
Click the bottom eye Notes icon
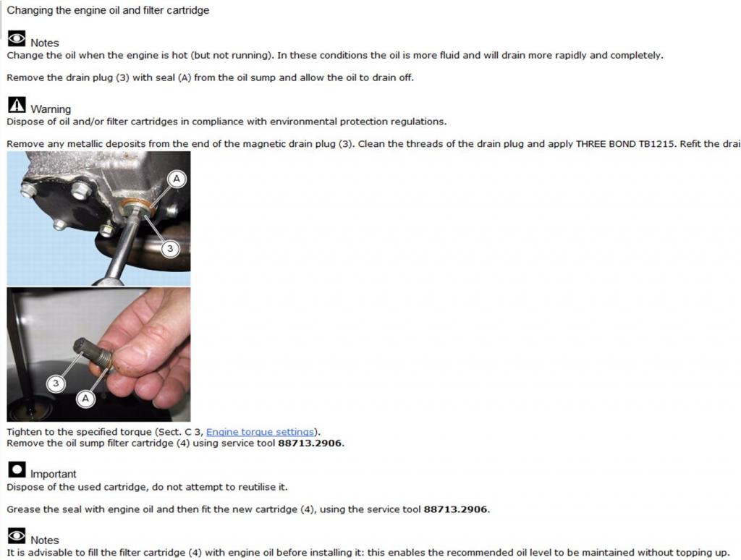tap(17, 536)
